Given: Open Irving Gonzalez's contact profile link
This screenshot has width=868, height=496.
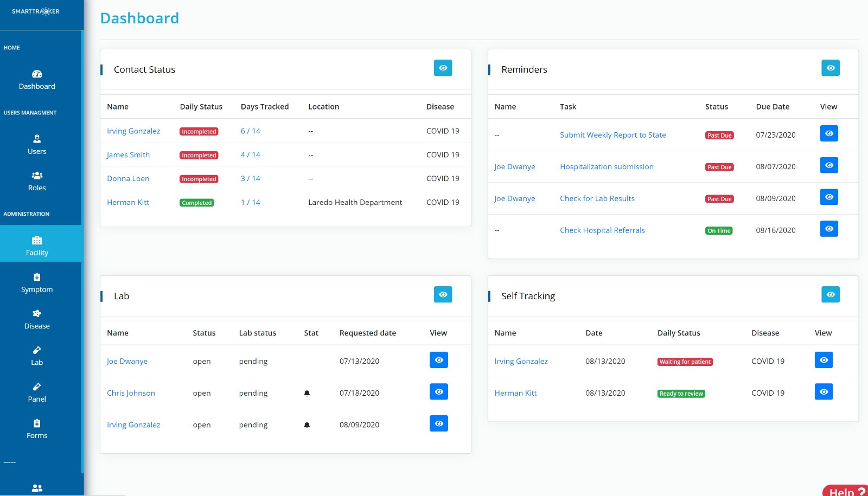Looking at the screenshot, I should pos(133,131).
